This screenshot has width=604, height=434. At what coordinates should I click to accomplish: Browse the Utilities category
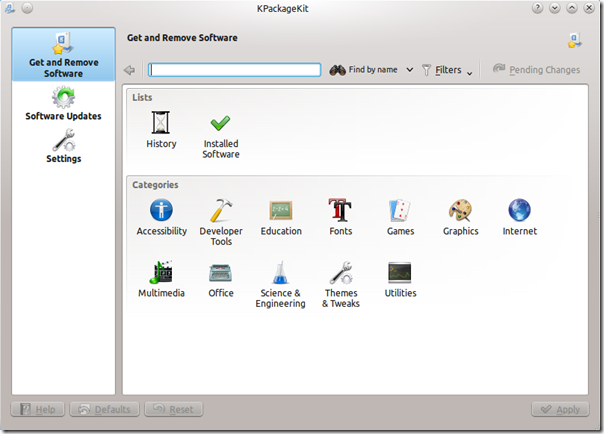pos(400,275)
